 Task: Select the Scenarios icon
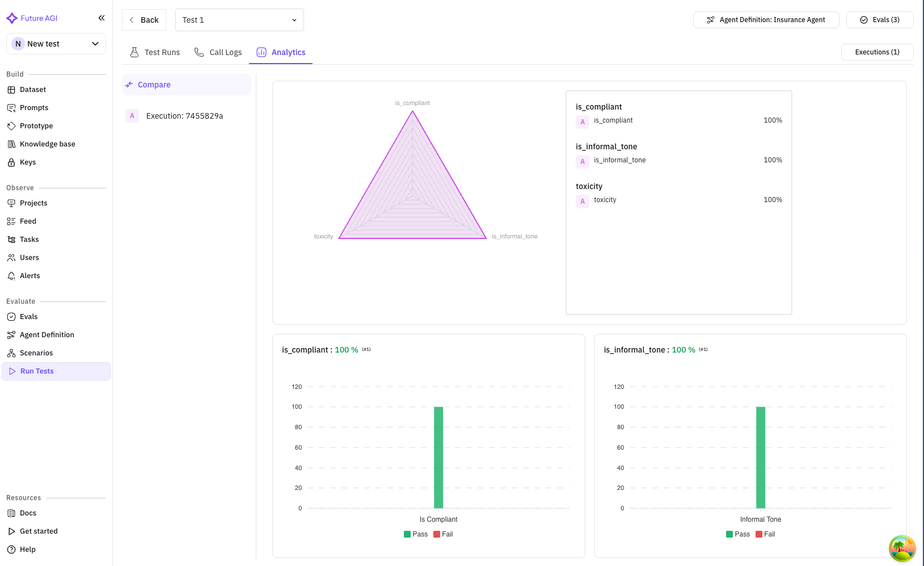coord(12,353)
